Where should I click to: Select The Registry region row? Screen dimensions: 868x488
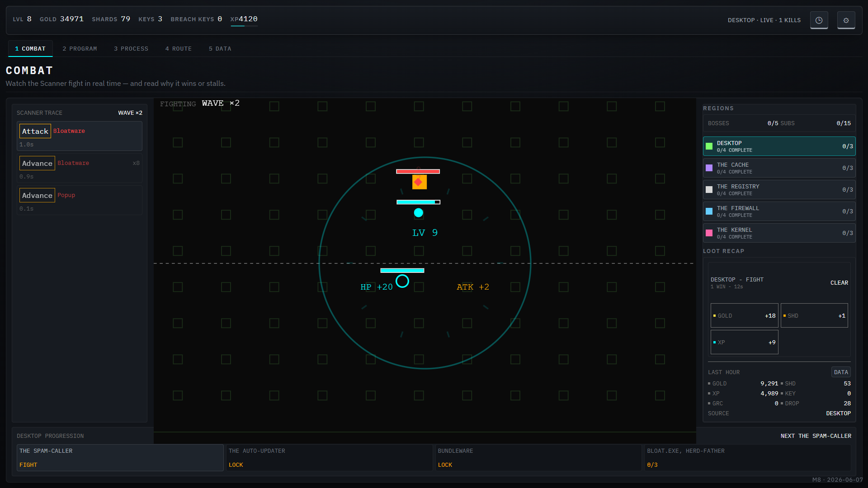point(779,190)
